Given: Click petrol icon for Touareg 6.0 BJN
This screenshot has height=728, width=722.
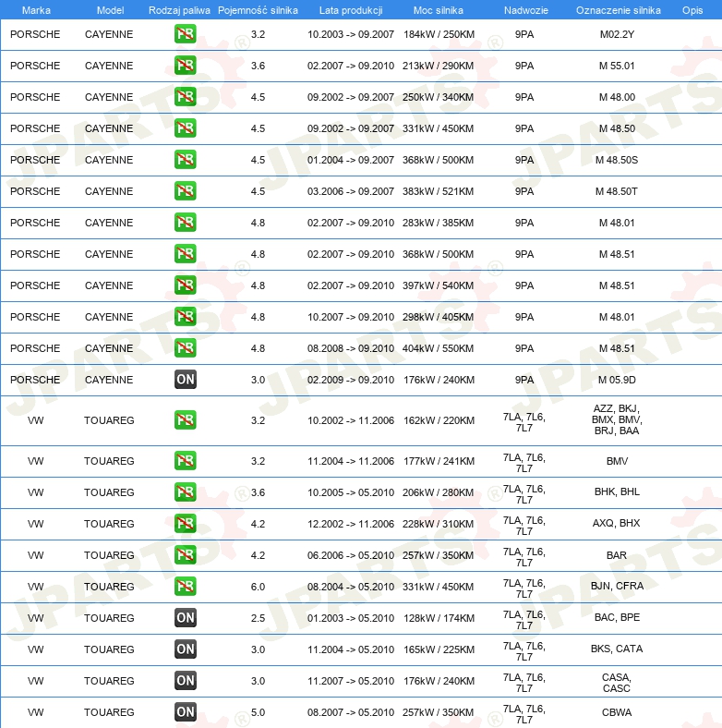Looking at the screenshot, I should click(x=186, y=587).
